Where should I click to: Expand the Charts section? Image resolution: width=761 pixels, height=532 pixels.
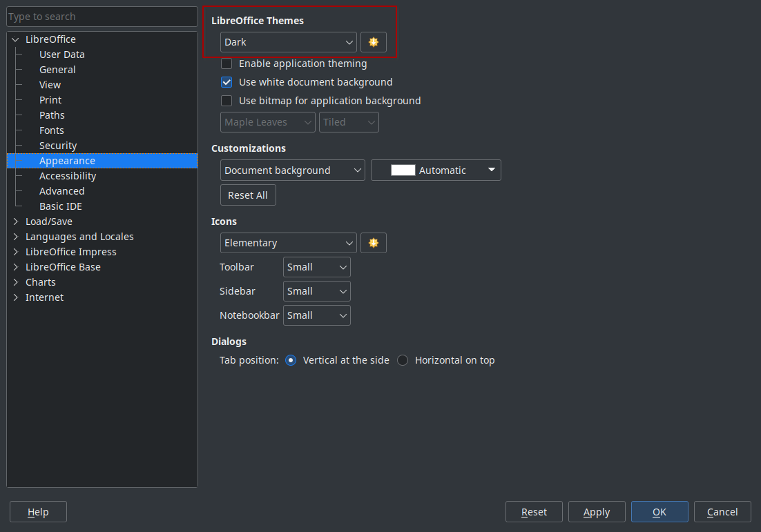(x=15, y=282)
